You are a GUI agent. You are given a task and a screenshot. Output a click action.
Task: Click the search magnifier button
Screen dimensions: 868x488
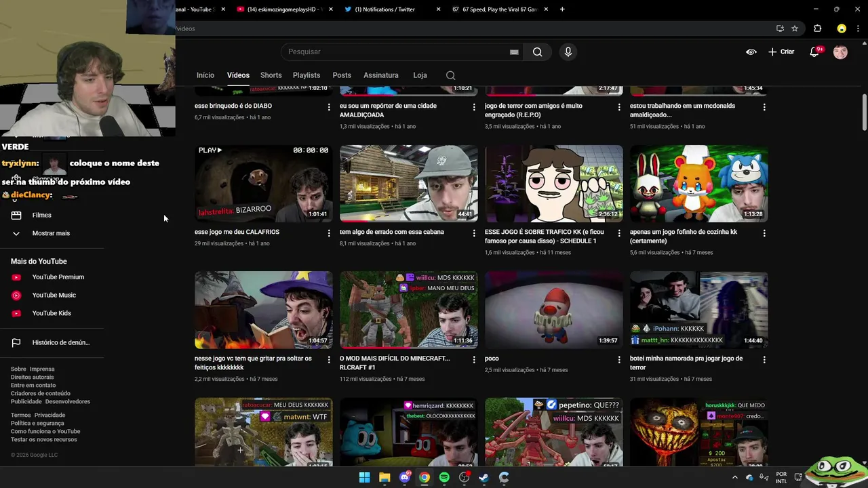pos(537,52)
